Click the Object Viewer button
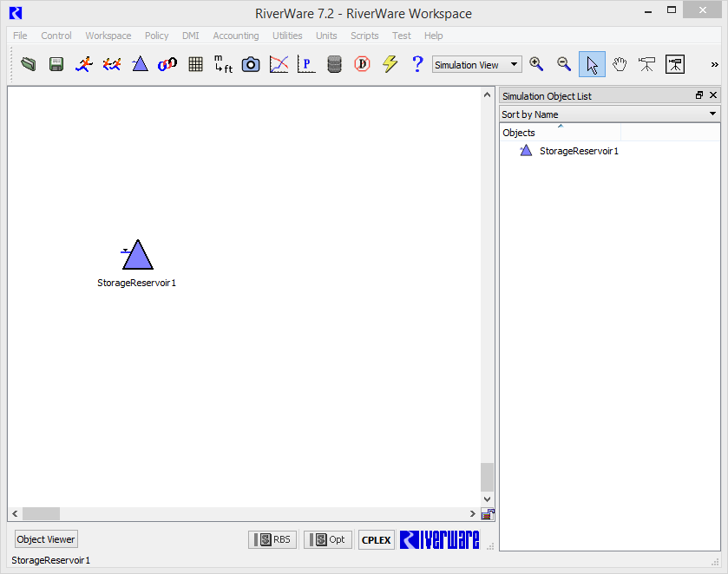The width and height of the screenshot is (728, 574). 46,539
